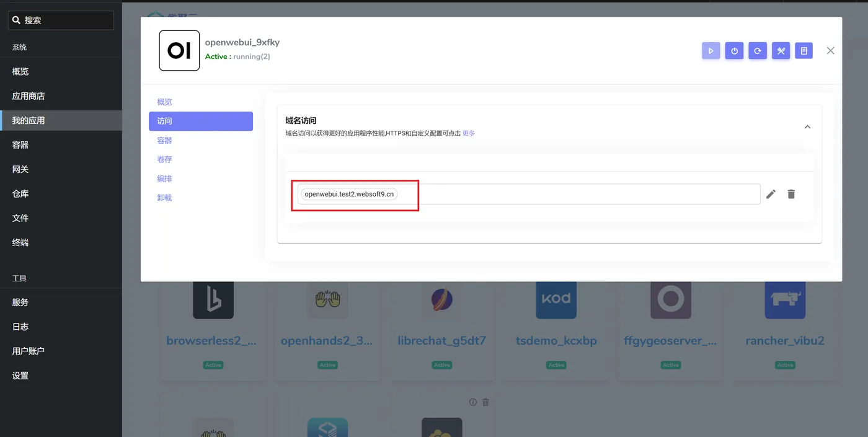Open openhands2 app name in background

327,341
